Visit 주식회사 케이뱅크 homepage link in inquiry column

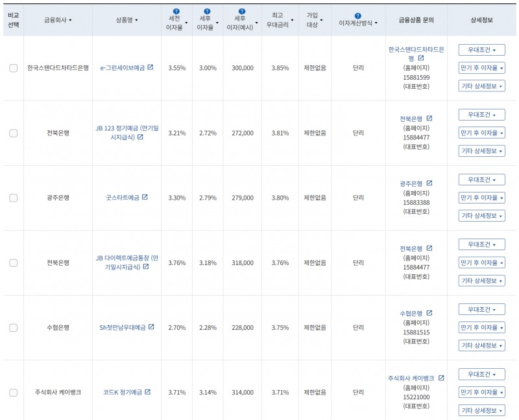pyautogui.click(x=411, y=378)
